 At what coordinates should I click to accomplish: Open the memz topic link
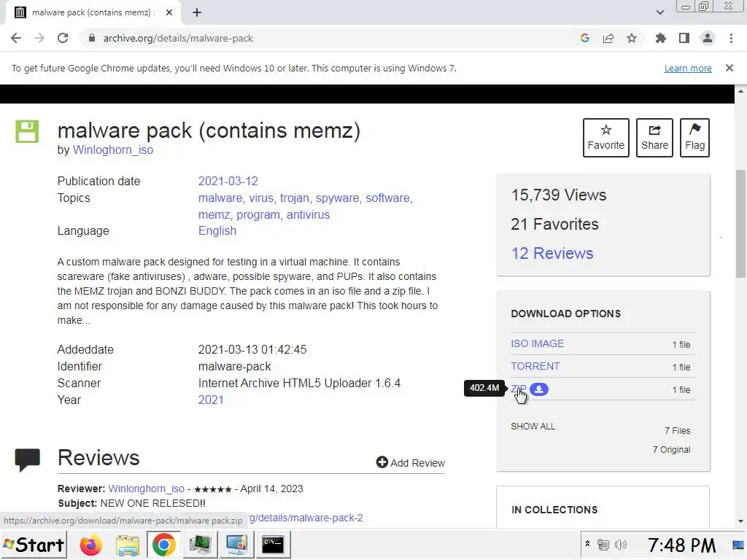click(x=214, y=214)
